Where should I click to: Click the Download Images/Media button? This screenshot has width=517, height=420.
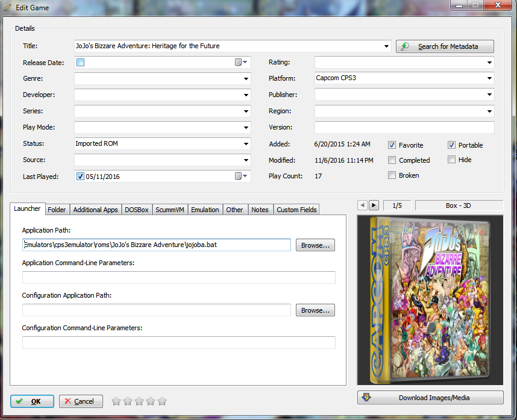click(x=430, y=398)
